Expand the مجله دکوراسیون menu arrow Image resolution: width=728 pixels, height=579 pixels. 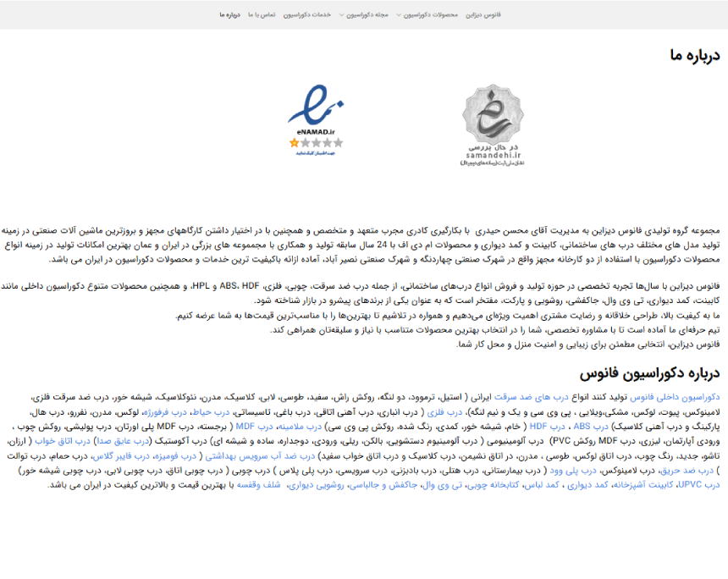point(341,15)
